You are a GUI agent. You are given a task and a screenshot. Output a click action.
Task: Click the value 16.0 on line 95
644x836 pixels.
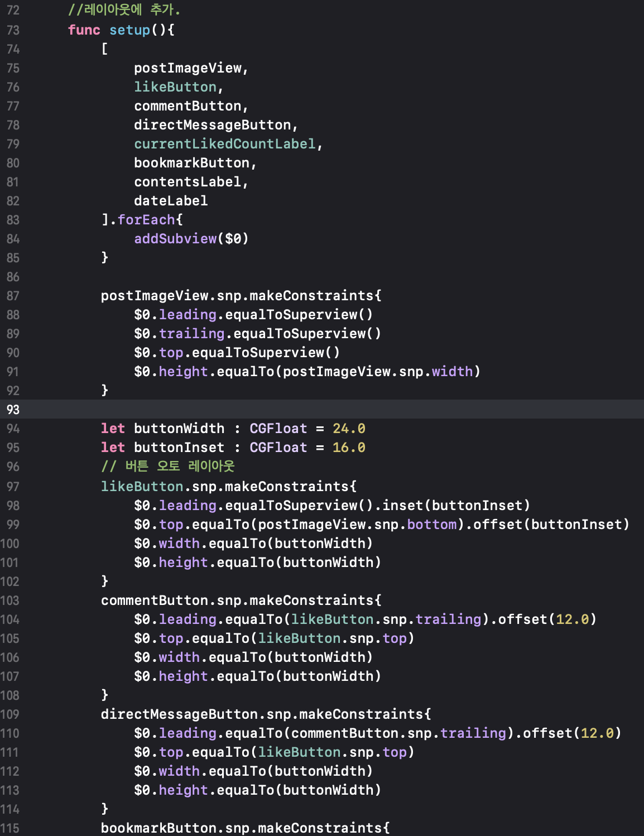tap(349, 448)
